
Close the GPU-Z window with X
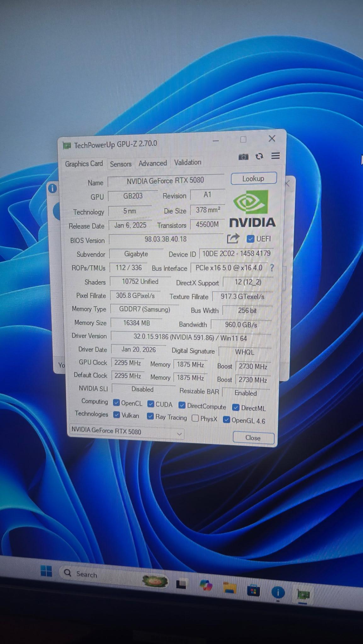pyautogui.click(x=272, y=139)
